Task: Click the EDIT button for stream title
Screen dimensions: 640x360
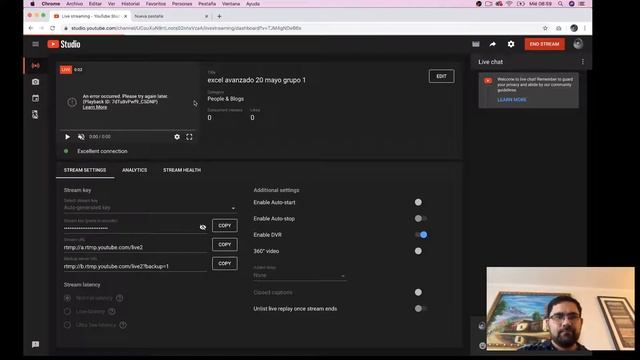Action: 441,76
